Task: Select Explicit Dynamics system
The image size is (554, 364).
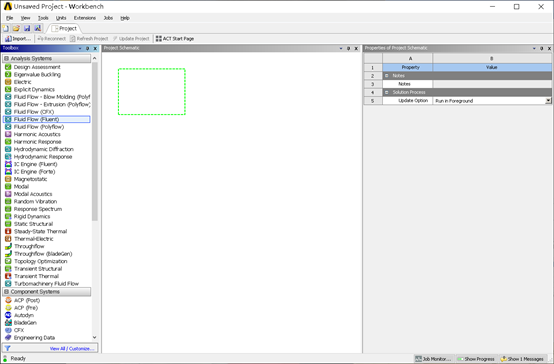Action: (34, 89)
